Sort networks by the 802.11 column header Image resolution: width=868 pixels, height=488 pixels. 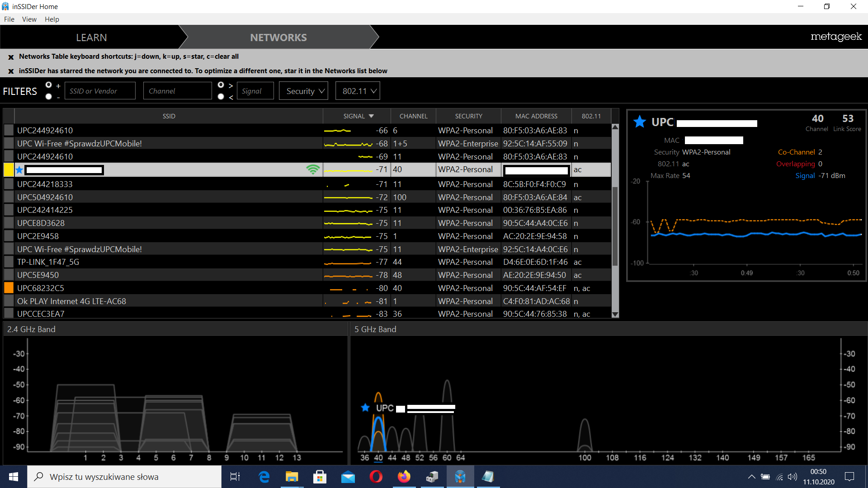point(591,116)
